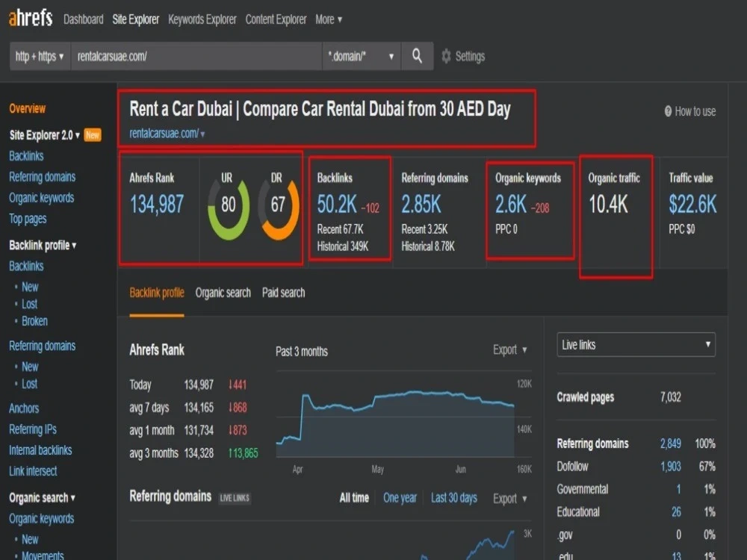Open Content Explorer in top navigation

pyautogui.click(x=276, y=19)
